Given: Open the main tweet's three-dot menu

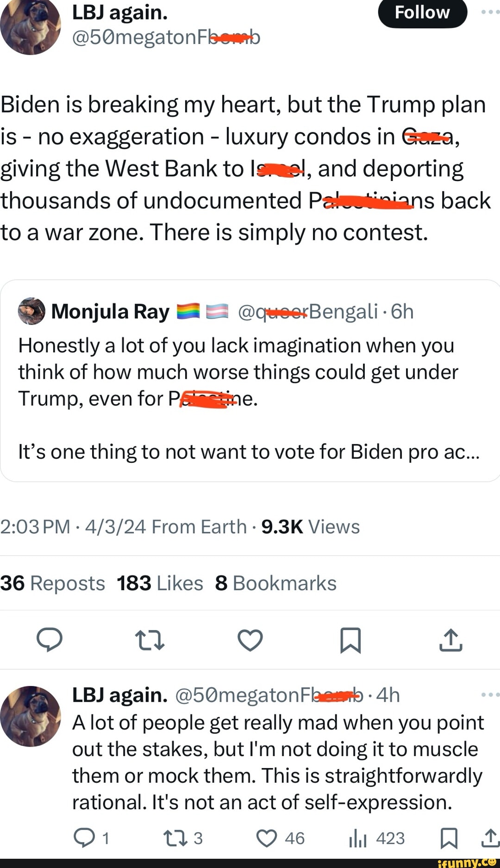Looking at the screenshot, I should [x=490, y=12].
